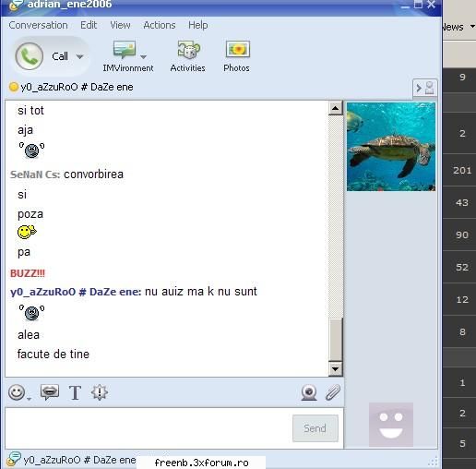476x469 pixels.
Task: Click the gray emoticon below 'aja'
Action: (x=31, y=150)
